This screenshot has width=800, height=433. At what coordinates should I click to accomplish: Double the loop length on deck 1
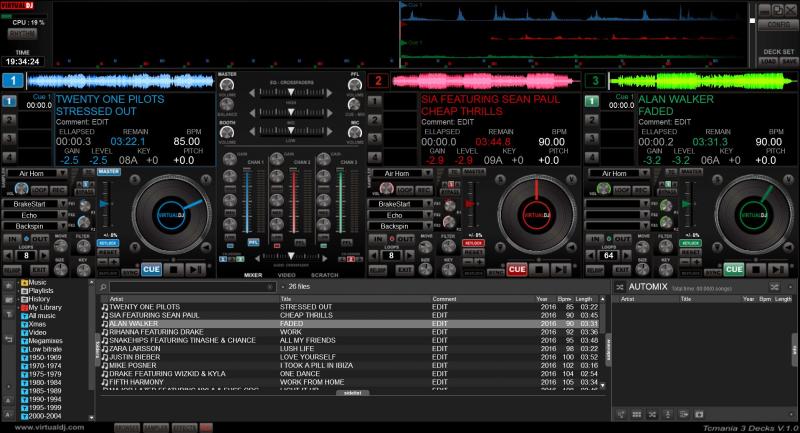coord(44,256)
